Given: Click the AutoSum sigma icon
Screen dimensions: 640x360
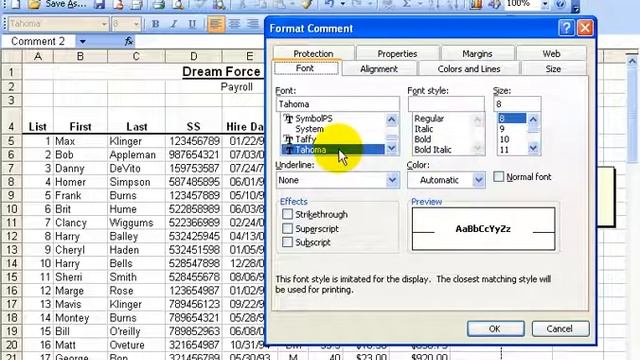Looking at the screenshot, I should (x=407, y=4).
